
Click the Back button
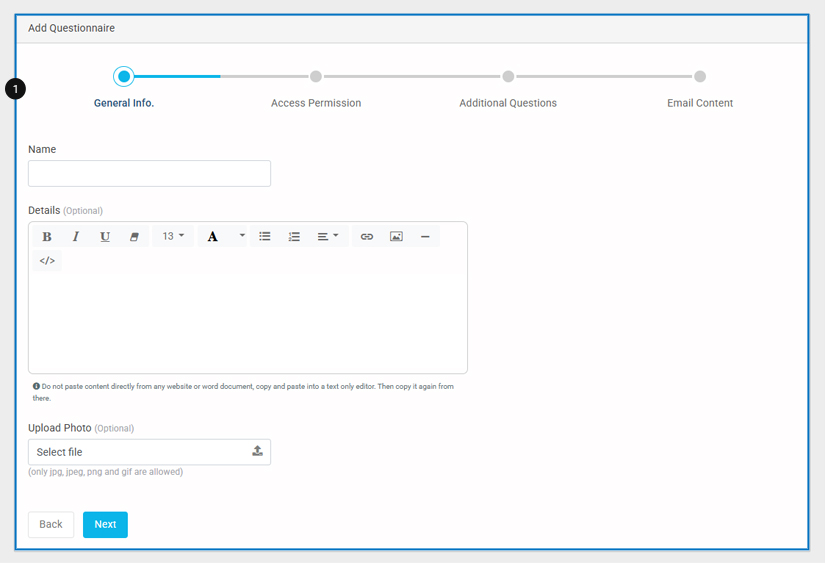(51, 525)
